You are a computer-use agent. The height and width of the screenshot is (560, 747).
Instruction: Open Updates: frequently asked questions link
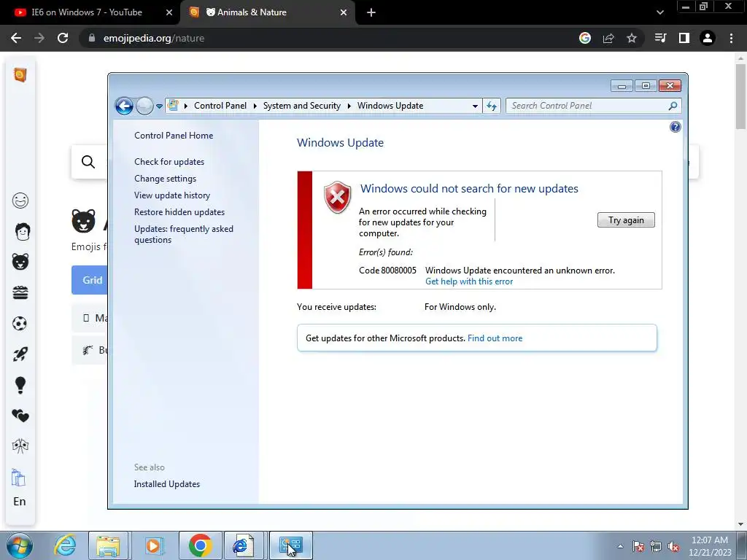coord(183,234)
